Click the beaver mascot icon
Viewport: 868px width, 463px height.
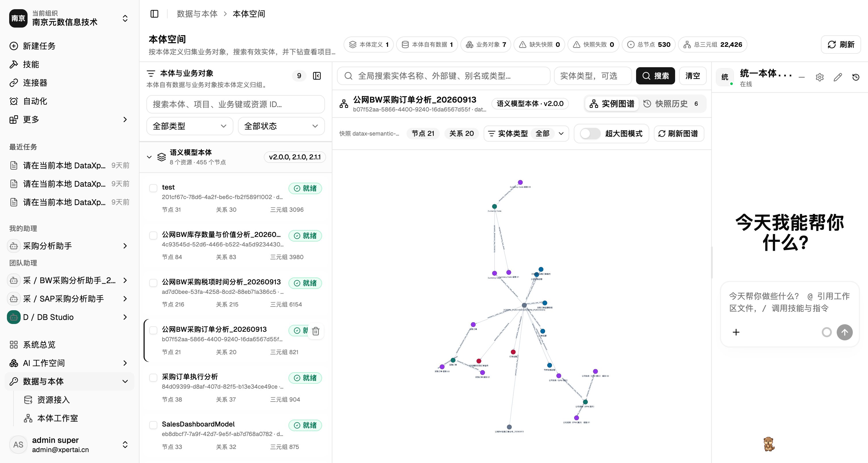[x=769, y=444]
